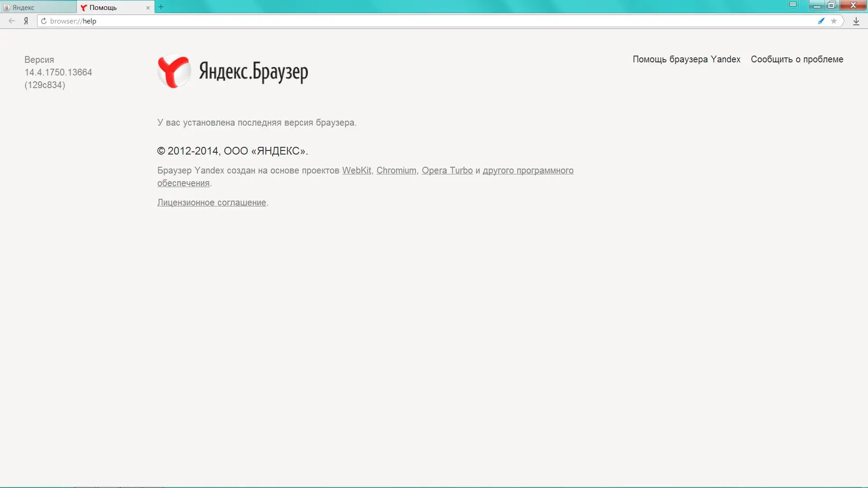Reload the browser://help page
The image size is (868, 488).
coord(44,21)
